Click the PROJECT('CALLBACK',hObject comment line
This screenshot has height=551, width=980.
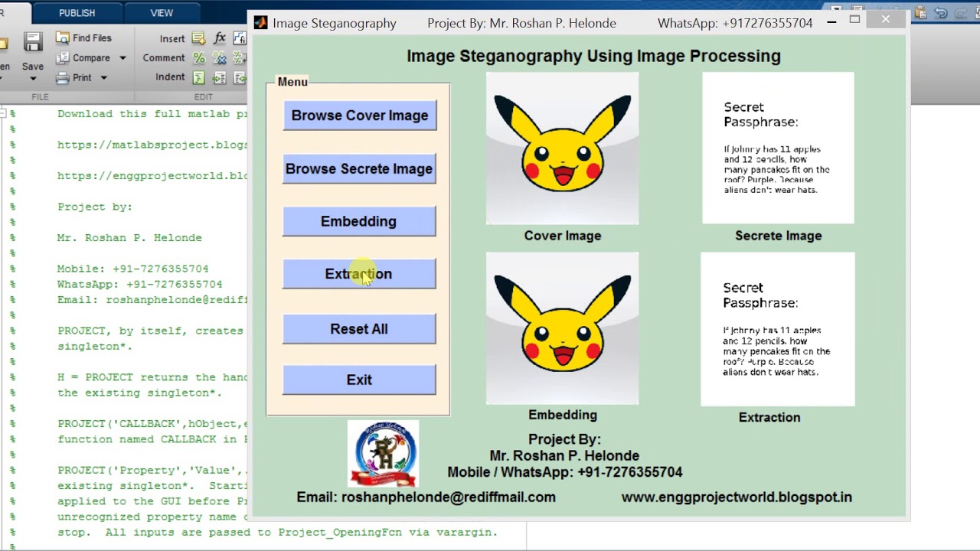point(152,424)
